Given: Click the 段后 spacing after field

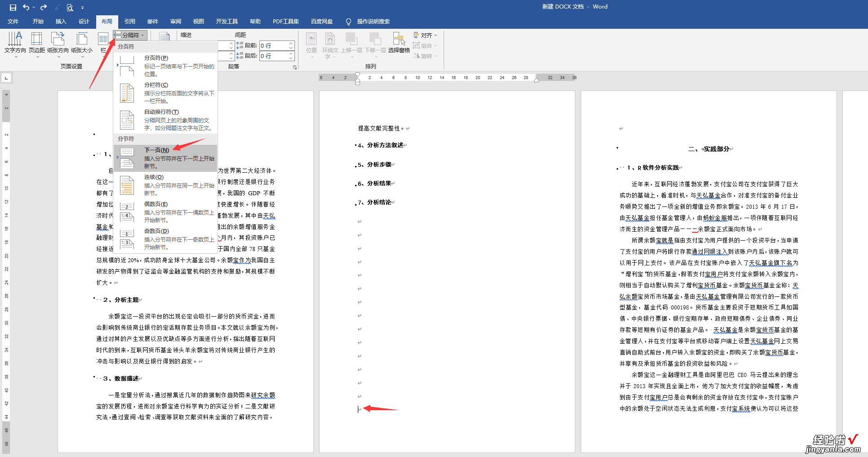Looking at the screenshot, I should coord(274,56).
